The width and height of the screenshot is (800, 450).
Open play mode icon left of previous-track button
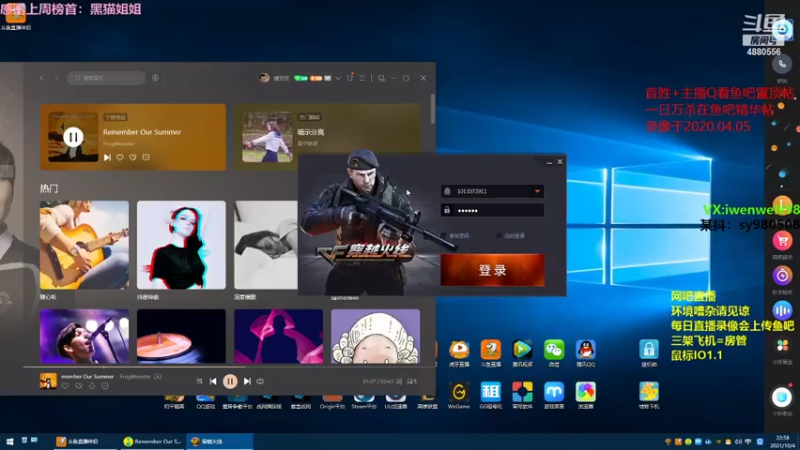199,381
